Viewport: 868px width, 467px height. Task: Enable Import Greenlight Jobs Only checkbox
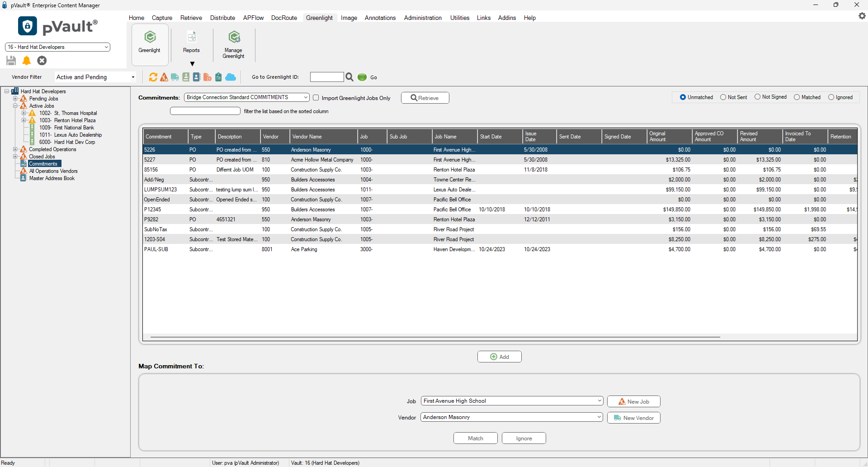click(x=316, y=98)
